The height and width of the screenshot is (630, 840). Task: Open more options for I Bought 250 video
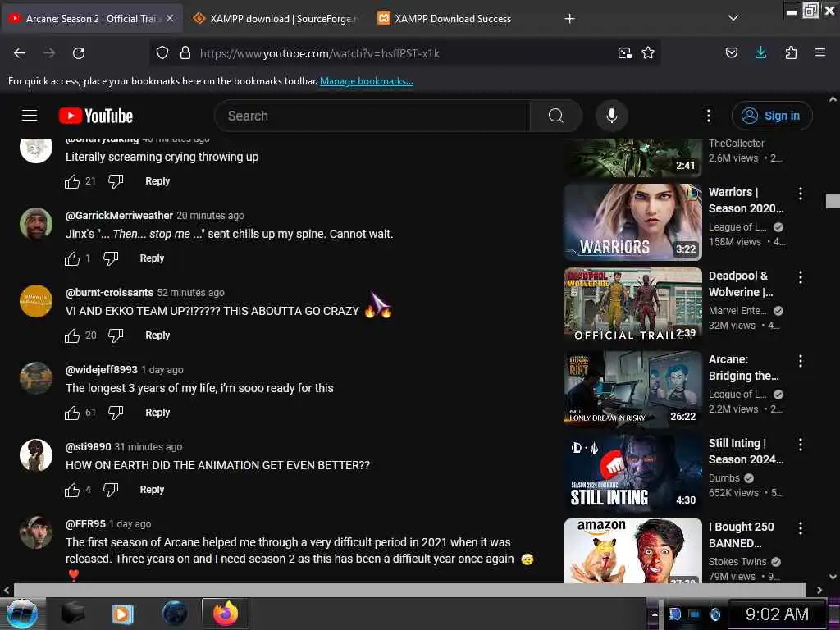(x=800, y=527)
